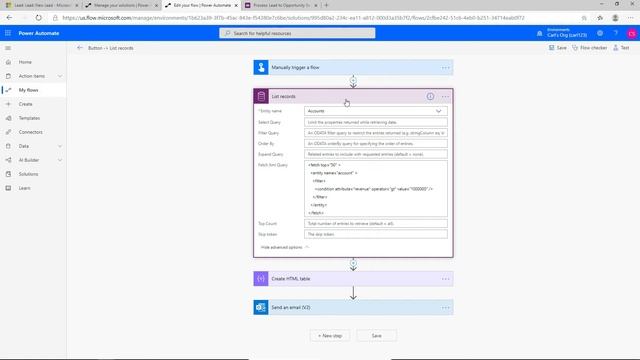Click the Home house icon
This screenshot has height=360, width=640.
8,62
